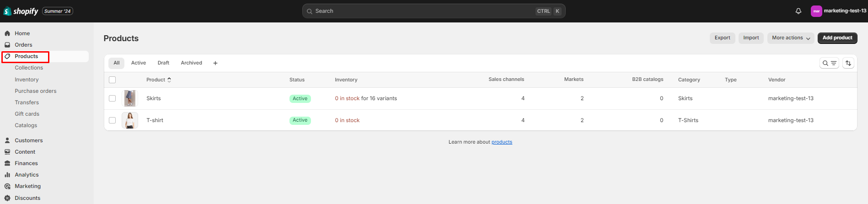Open the notifications bell icon
This screenshot has height=204, width=868.
(x=798, y=11)
